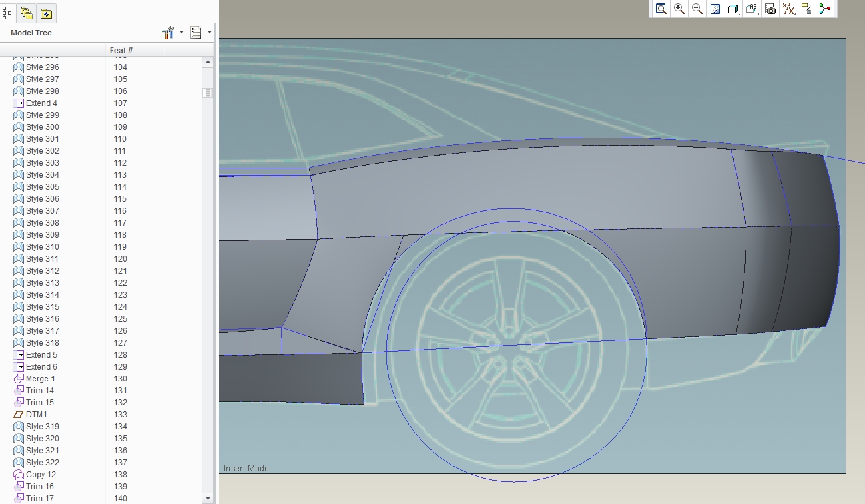Image resolution: width=865 pixels, height=504 pixels.
Task: Toggle the Annotation Display icon
Action: [807, 9]
